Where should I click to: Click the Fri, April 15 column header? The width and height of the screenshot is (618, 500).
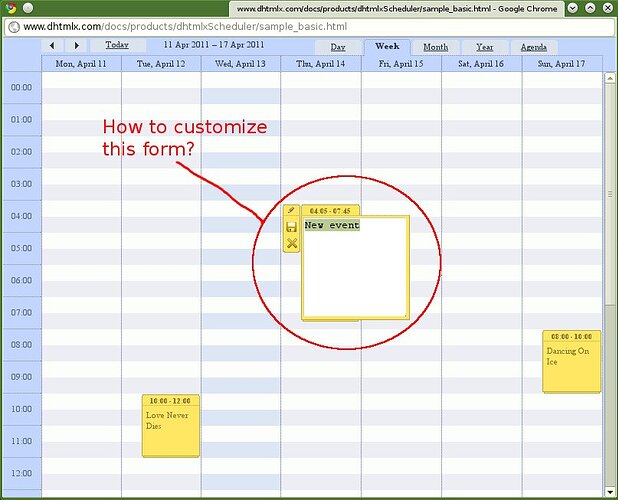(401, 64)
